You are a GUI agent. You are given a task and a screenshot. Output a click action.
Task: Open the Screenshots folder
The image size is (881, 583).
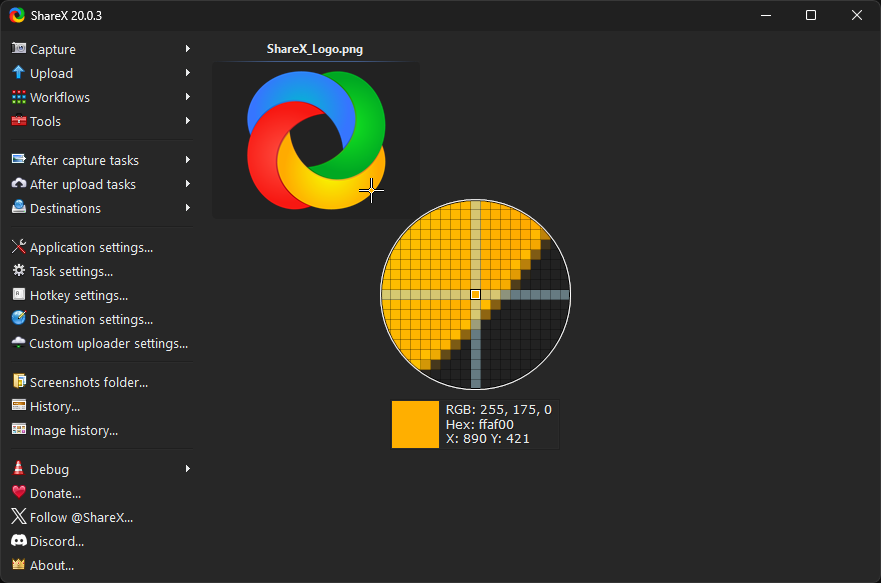(x=101, y=382)
